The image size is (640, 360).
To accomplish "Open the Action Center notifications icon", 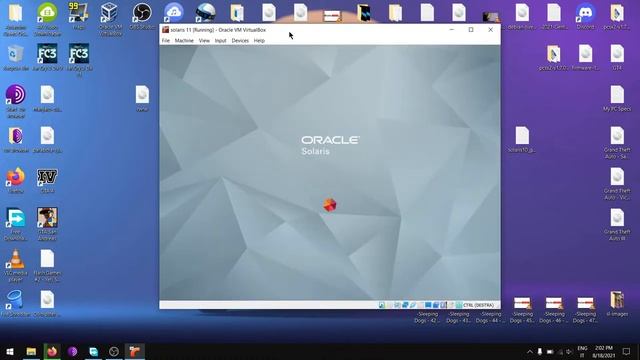I will click(x=627, y=351).
